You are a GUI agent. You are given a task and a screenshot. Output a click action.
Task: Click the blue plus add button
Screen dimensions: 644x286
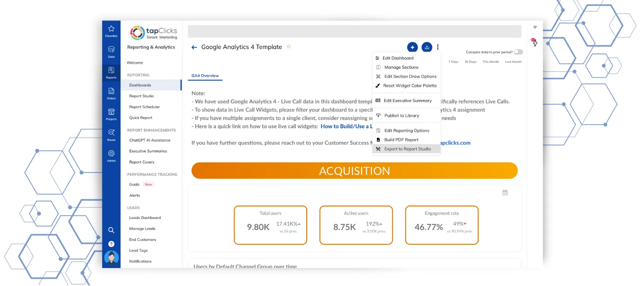pos(412,47)
